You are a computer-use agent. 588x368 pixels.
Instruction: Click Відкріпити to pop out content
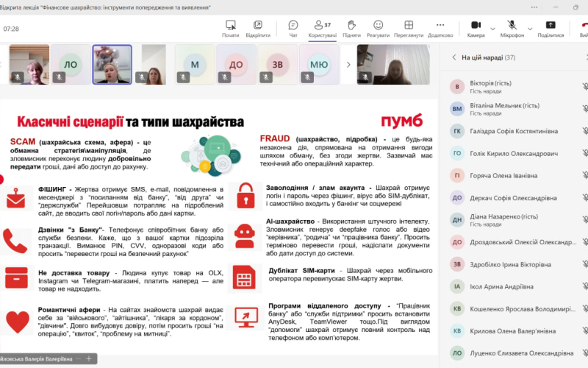click(x=258, y=28)
